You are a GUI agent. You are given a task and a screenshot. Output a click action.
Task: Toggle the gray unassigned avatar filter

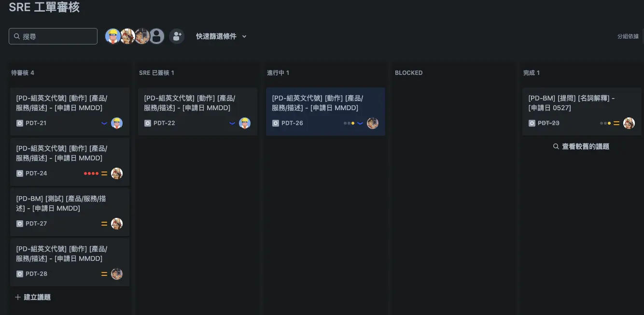click(x=156, y=36)
